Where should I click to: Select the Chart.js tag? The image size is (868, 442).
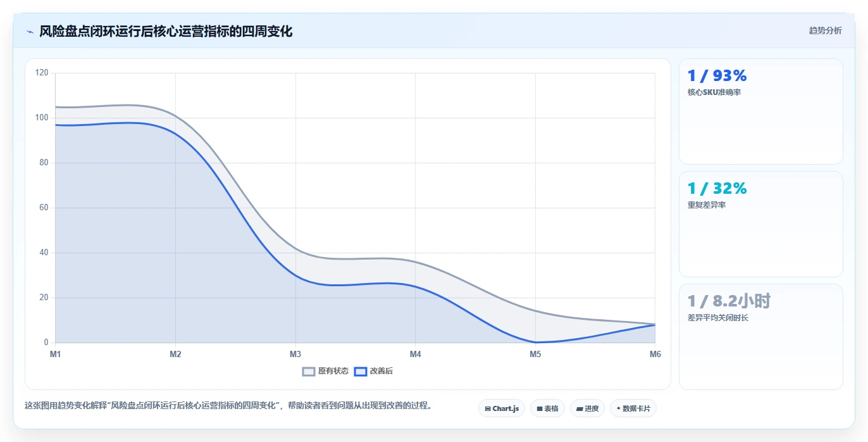[x=502, y=408]
